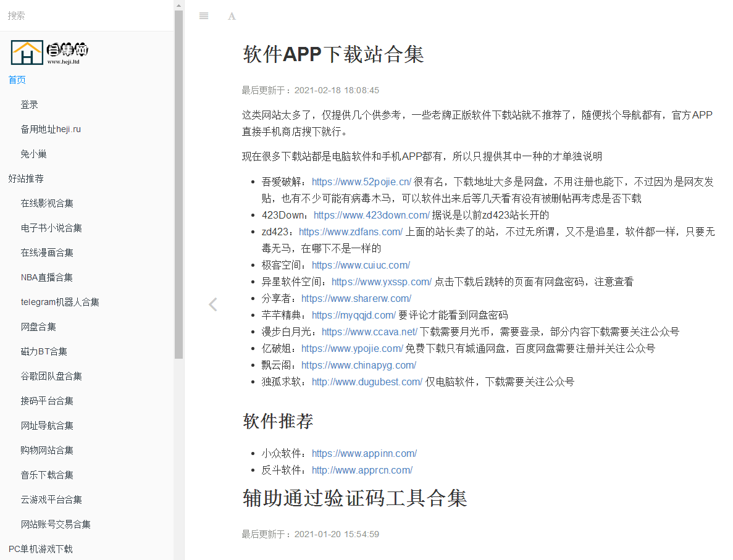Open 电子书小说合集 page
The height and width of the screenshot is (560, 733).
(51, 228)
